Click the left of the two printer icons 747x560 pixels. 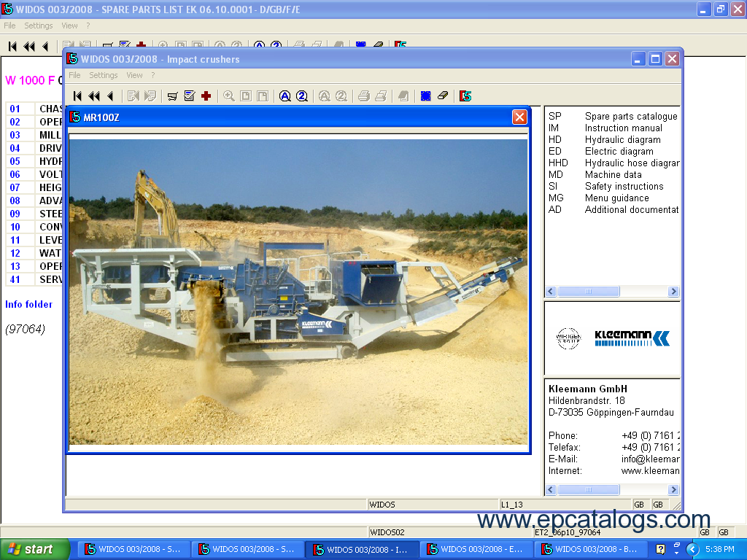click(x=364, y=96)
